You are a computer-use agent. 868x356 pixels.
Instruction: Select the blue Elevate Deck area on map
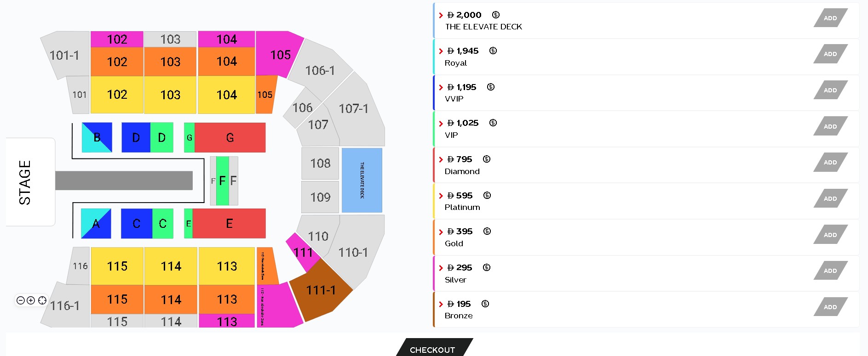click(362, 180)
